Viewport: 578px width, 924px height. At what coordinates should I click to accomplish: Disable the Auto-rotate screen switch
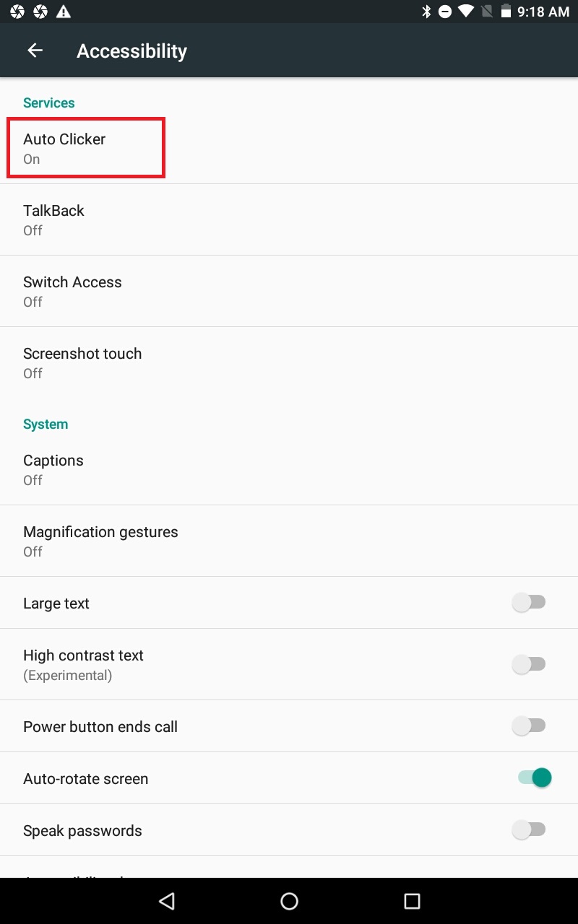pos(534,777)
